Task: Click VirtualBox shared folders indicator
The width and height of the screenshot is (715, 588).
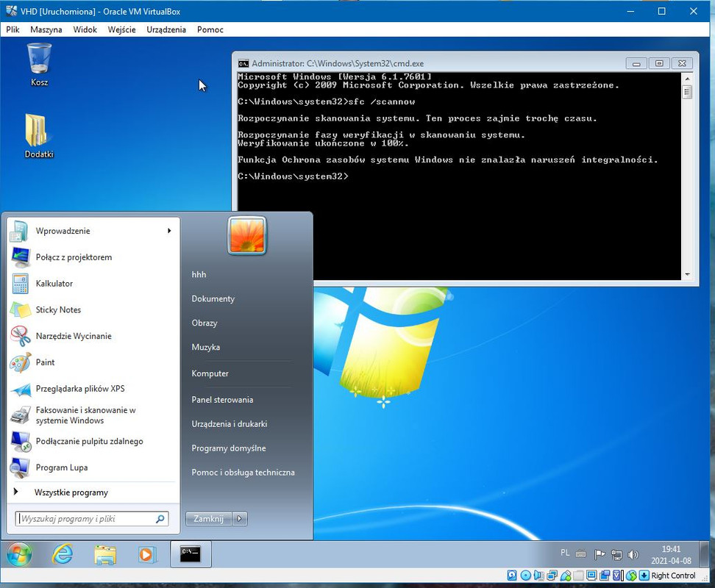Action: coord(578,576)
